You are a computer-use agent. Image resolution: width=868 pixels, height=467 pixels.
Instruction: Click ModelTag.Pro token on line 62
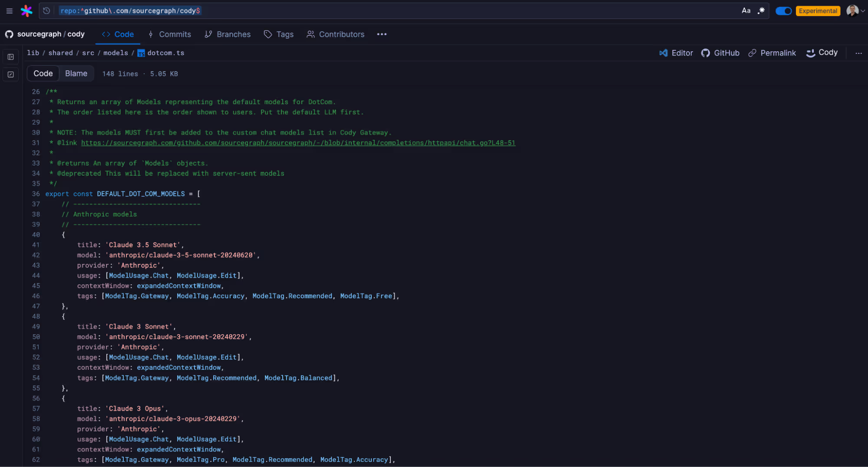(201, 460)
